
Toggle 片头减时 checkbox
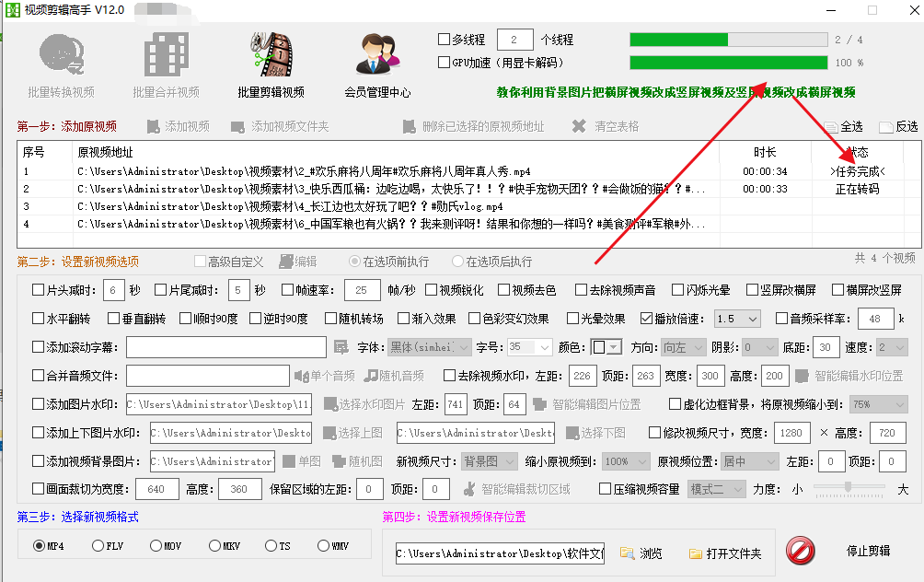pos(39,289)
